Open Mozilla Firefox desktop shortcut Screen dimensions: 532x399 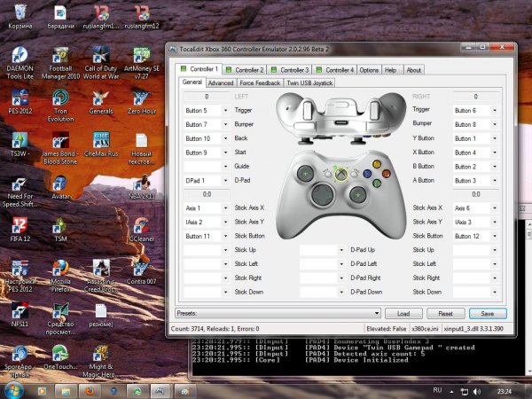[60, 276]
